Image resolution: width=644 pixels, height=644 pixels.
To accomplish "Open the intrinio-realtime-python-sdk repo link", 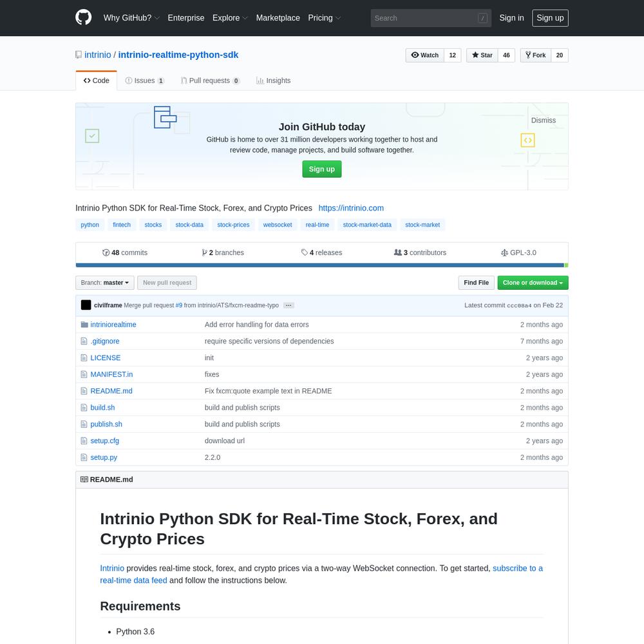I will coord(178,55).
